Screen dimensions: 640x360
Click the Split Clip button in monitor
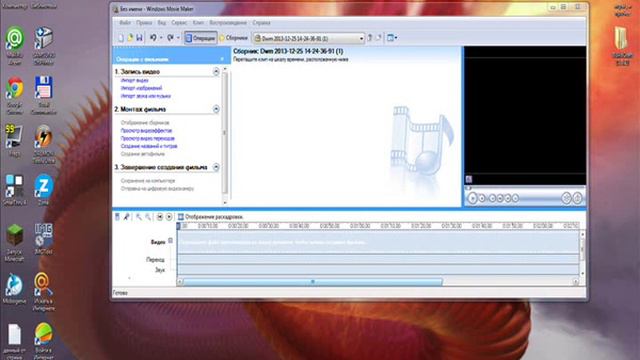click(x=566, y=198)
